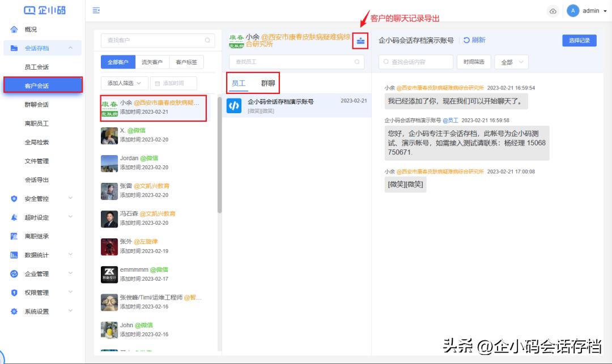The height and width of the screenshot is (364, 612).
Task: Click the sidebar collapse hamburger icon
Action: pos(97,10)
